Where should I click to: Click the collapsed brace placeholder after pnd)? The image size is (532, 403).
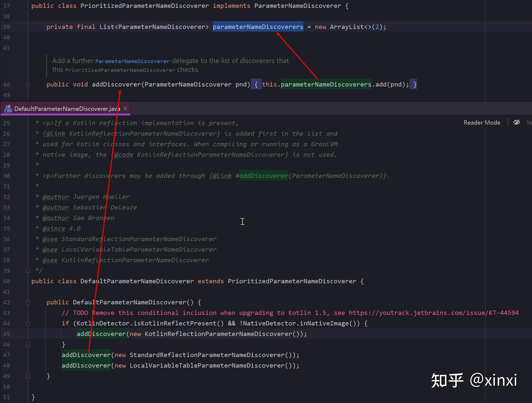[256, 84]
